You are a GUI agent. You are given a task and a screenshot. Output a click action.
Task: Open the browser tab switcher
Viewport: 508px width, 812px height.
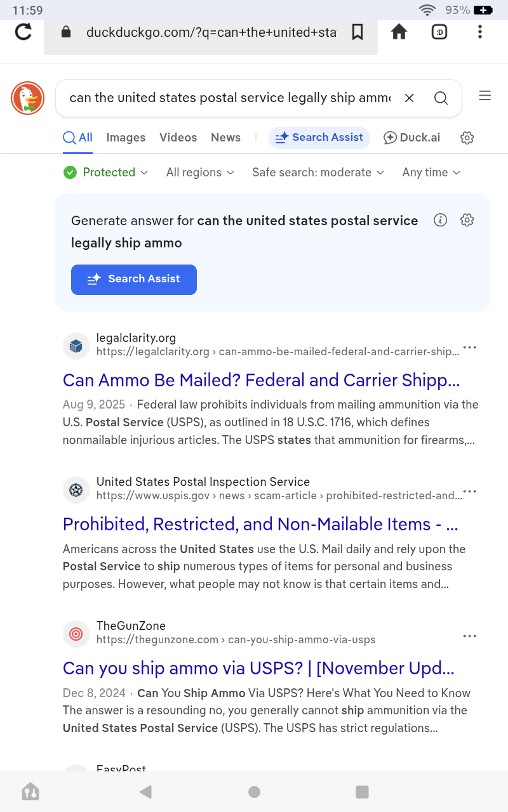[439, 32]
